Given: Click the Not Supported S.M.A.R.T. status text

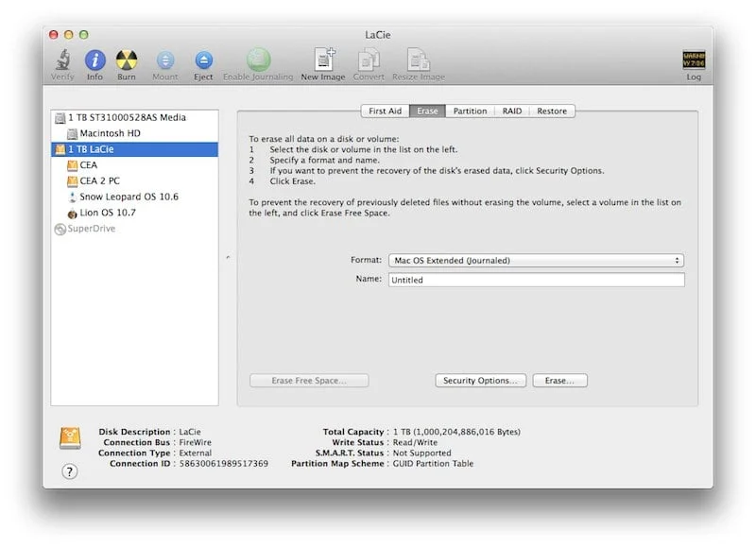Looking at the screenshot, I should (421, 454).
